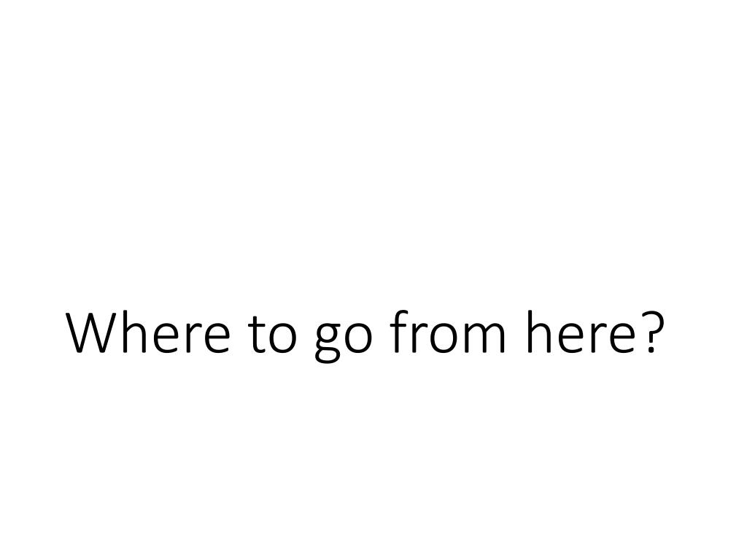Select the word "from" in title

[x=448, y=332]
